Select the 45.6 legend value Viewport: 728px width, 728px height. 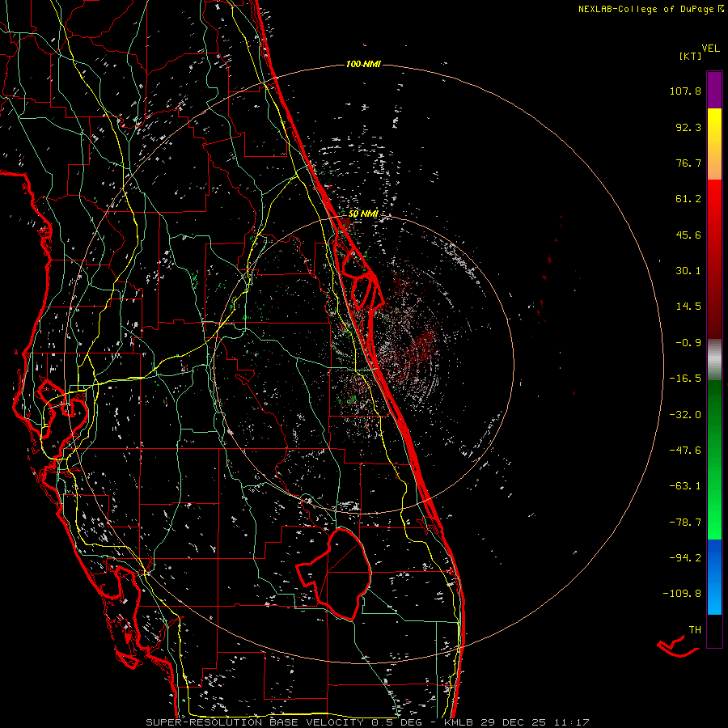click(688, 235)
